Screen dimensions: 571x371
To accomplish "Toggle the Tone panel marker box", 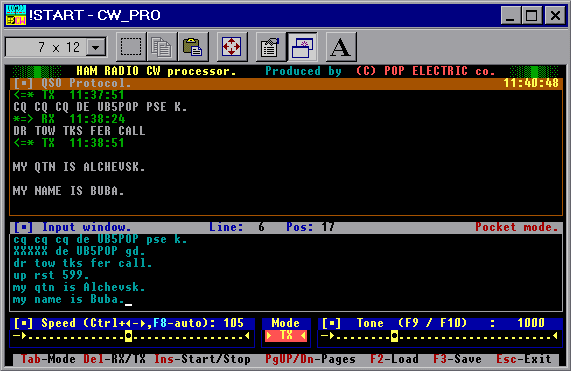I will (x=331, y=323).
